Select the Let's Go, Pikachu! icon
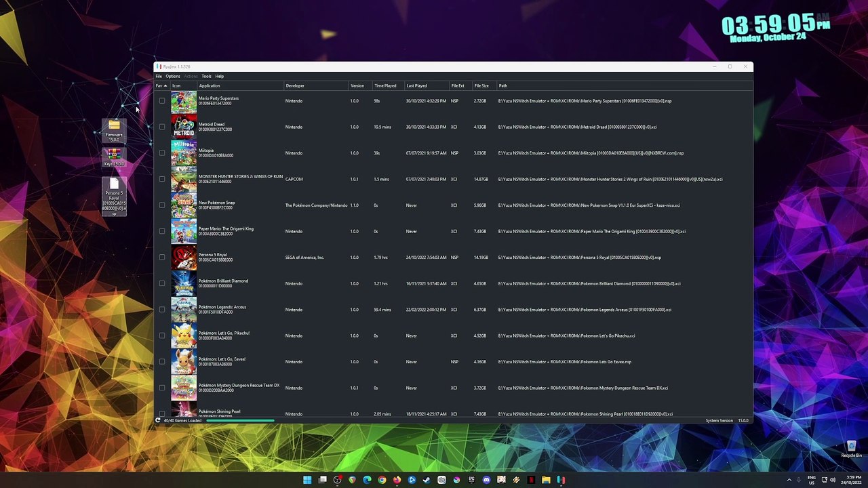The height and width of the screenshot is (488, 868). point(184,335)
